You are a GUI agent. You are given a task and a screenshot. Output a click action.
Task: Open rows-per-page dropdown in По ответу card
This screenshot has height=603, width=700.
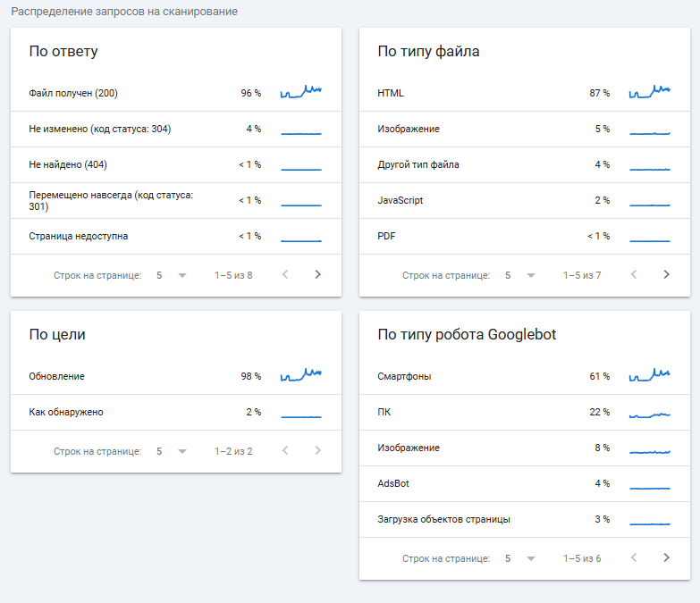coord(171,275)
